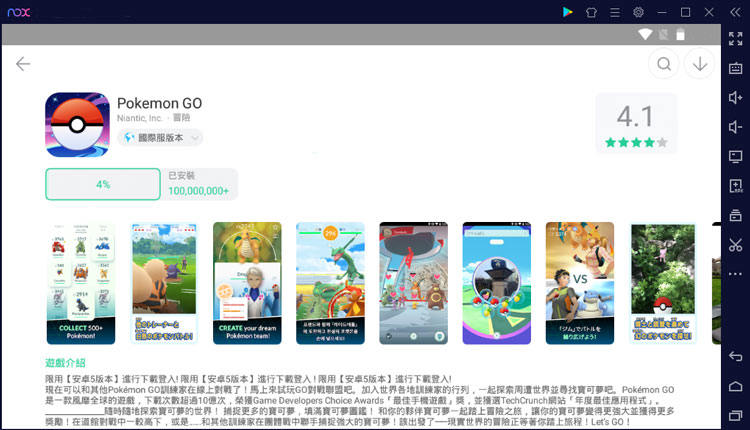
Task: Open the VS trainer battle screenshot
Action: pos(580,283)
